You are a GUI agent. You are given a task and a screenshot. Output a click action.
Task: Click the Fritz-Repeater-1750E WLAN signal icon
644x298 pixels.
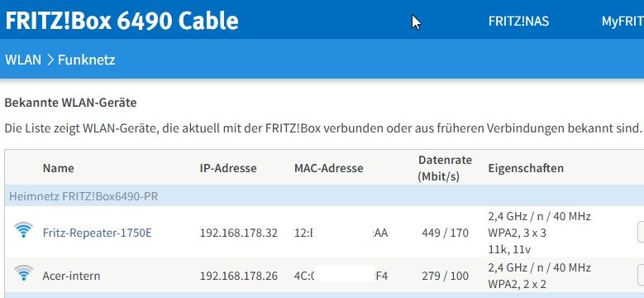[x=23, y=230]
